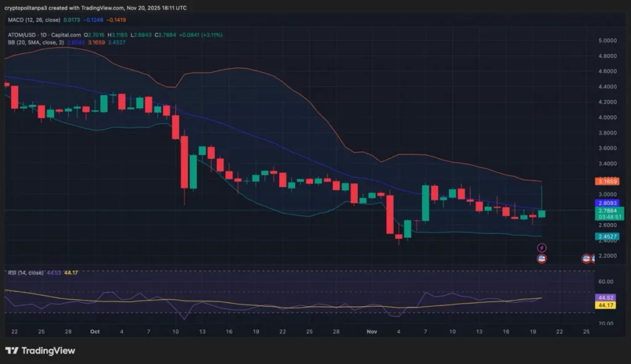Click the purple lightning bolt event icon
This screenshot has height=364, width=631.
[542, 248]
